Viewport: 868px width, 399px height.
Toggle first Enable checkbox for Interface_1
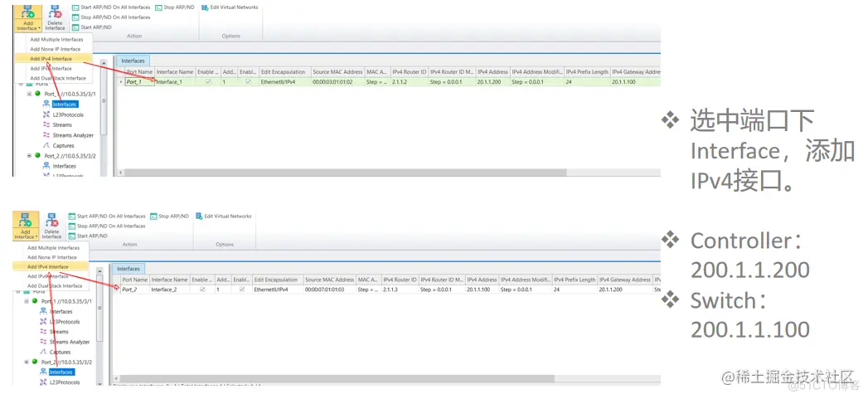coord(208,81)
